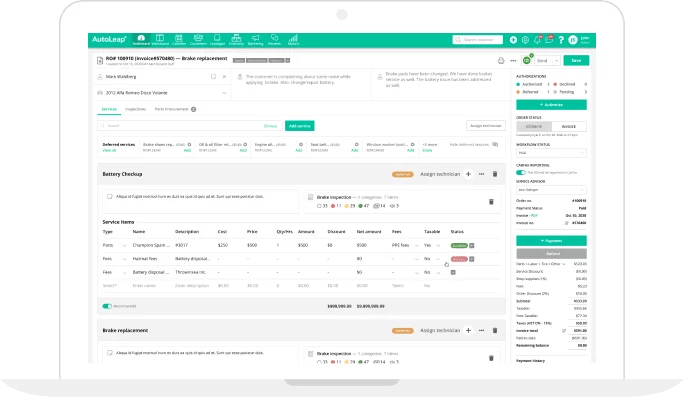The height and width of the screenshot is (397, 684).
Task: Open Type dropdown on Hazmat Fees row
Action: pyautogui.click(x=124, y=259)
